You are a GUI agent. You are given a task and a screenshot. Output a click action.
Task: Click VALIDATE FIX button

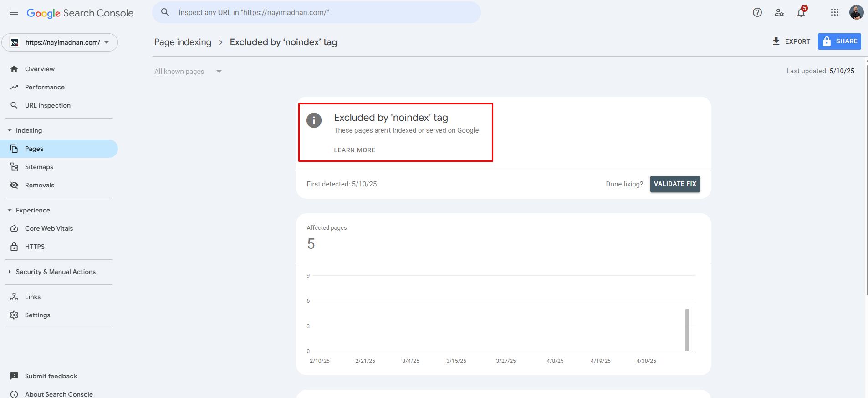pos(675,184)
